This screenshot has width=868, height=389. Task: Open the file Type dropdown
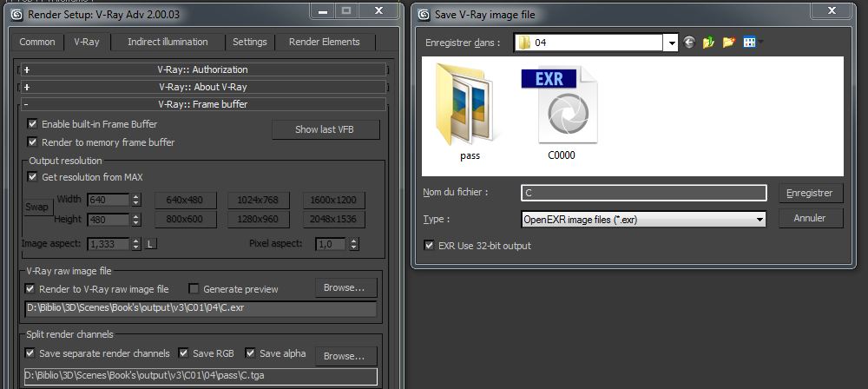(759, 220)
